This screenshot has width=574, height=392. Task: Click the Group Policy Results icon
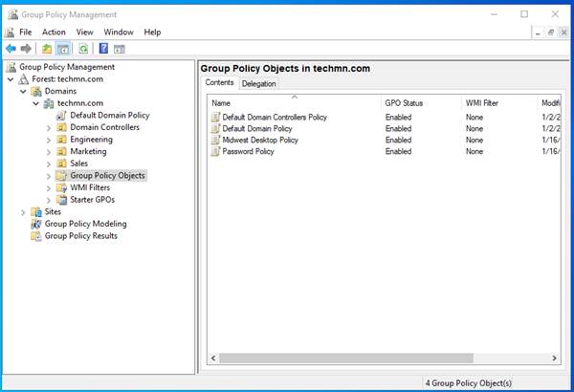click(x=36, y=236)
